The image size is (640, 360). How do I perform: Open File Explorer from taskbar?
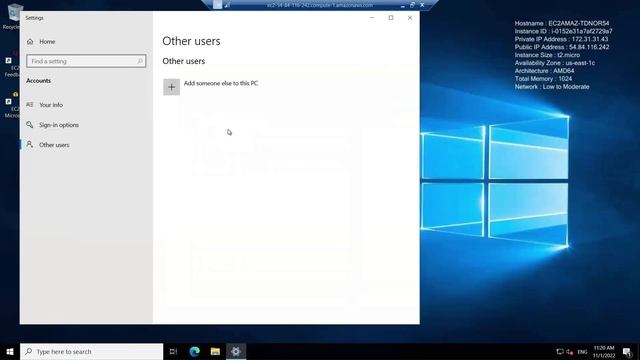pyautogui.click(x=215, y=351)
